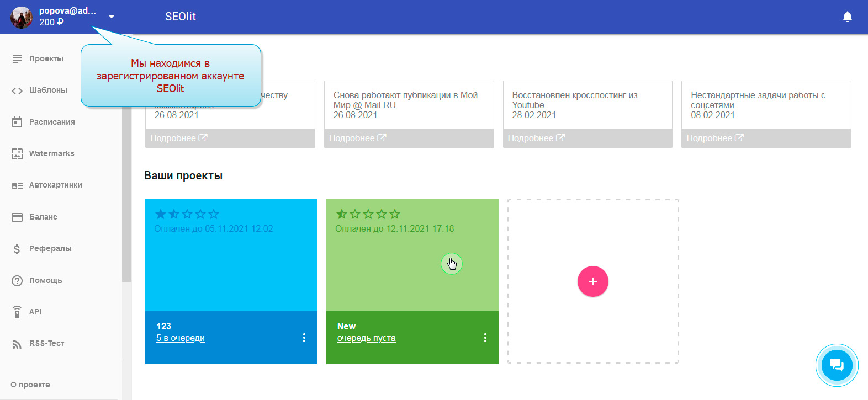Click the Шаблоны code brackets icon

pos(17,90)
